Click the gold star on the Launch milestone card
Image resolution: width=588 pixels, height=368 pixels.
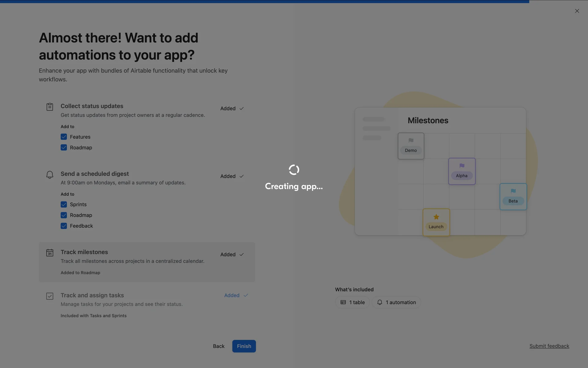(x=436, y=217)
